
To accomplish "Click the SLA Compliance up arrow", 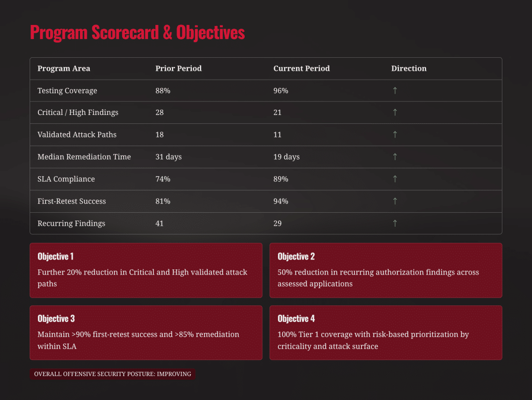I will click(395, 179).
